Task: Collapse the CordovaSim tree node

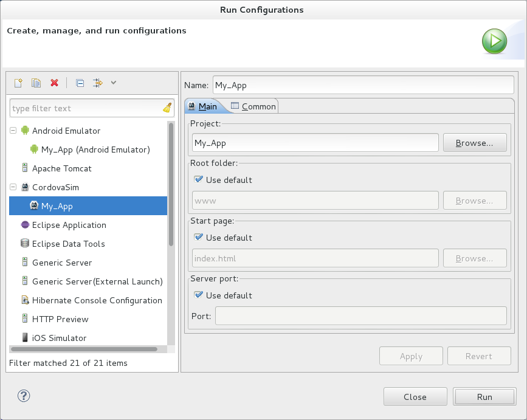Action: [x=13, y=187]
